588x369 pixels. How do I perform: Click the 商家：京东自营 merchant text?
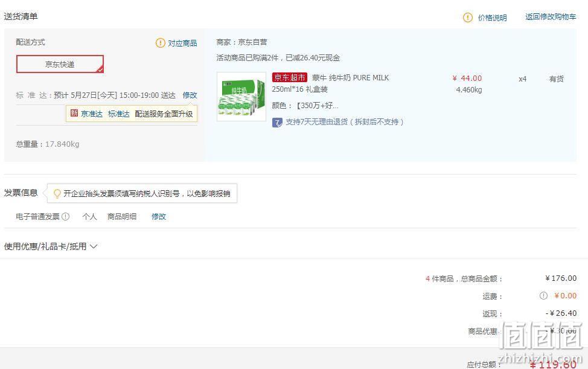[x=242, y=42]
